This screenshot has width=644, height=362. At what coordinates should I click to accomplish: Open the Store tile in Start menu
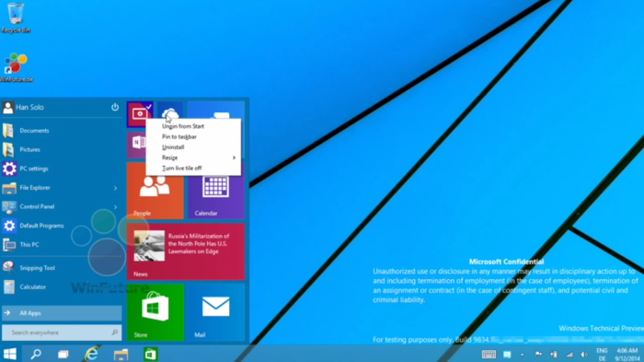pos(155,312)
